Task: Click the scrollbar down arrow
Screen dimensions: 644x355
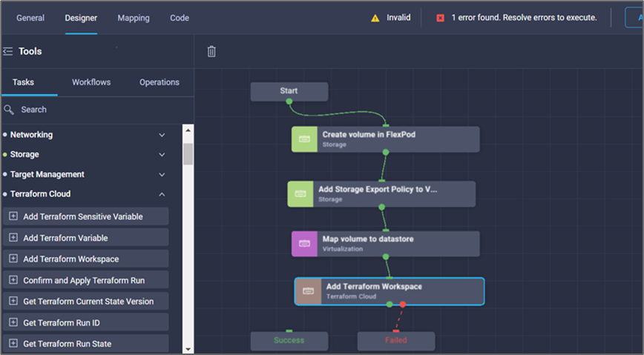Action: pyautogui.click(x=188, y=349)
